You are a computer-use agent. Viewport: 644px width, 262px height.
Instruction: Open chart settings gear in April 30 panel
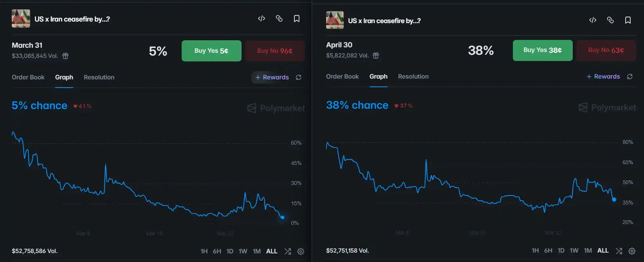click(632, 251)
